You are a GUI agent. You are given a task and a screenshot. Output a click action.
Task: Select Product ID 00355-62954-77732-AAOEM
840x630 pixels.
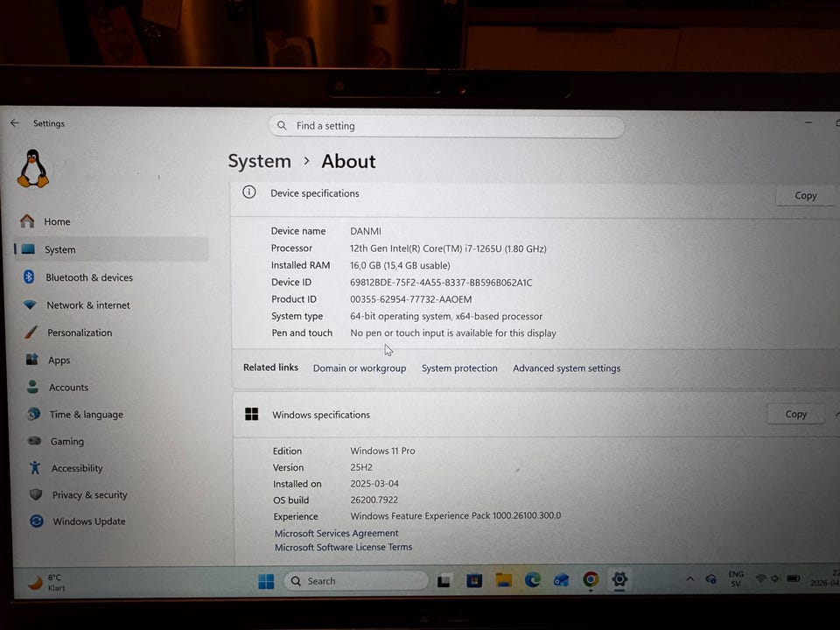click(411, 299)
